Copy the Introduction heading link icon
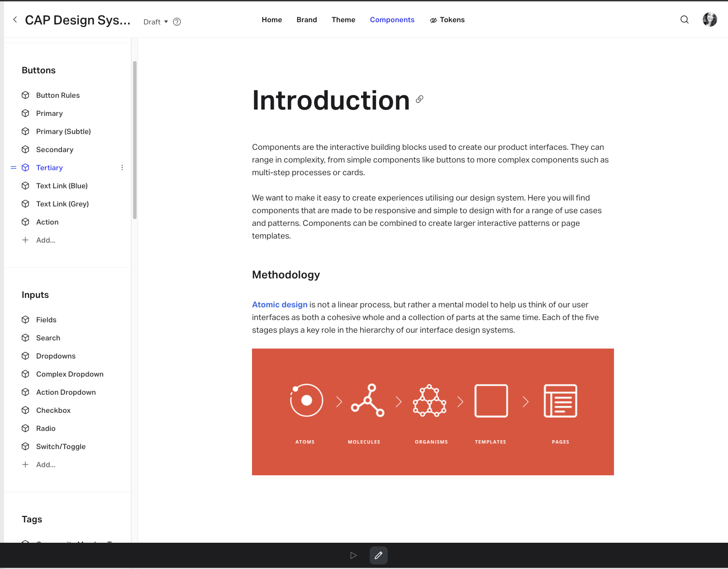The width and height of the screenshot is (728, 569). [419, 99]
